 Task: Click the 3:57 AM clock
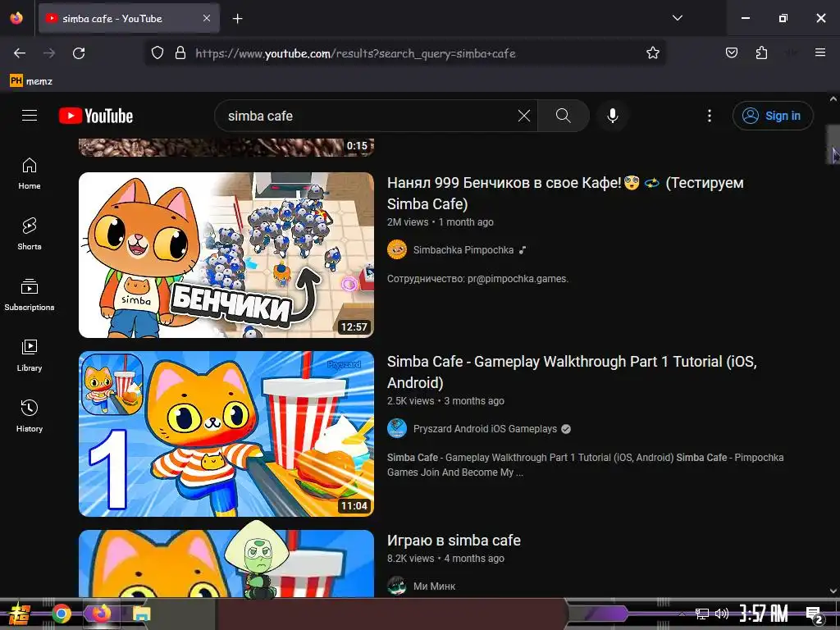point(764,614)
